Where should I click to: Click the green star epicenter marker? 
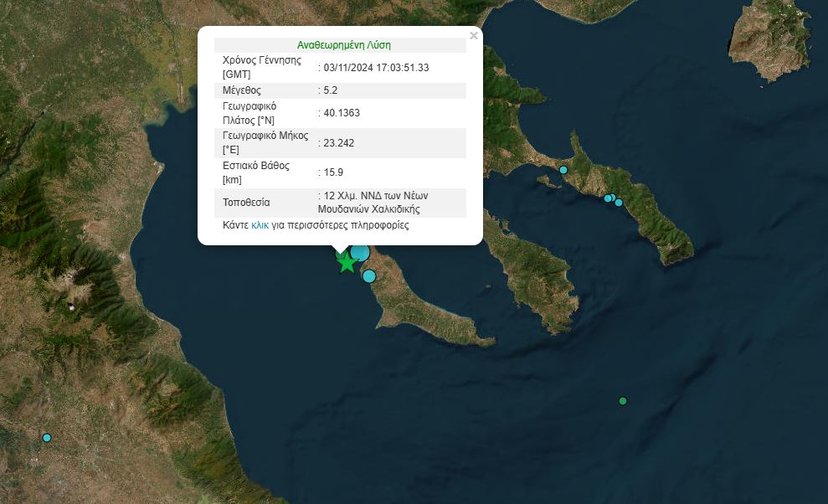(x=347, y=262)
